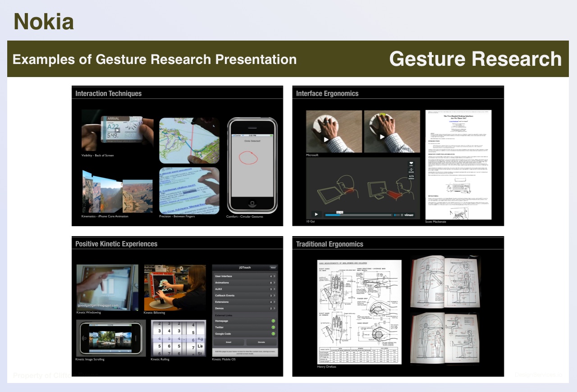The height and width of the screenshot is (392, 577).
Task: Play the right Microsoft hand video
Action: click(x=382, y=137)
